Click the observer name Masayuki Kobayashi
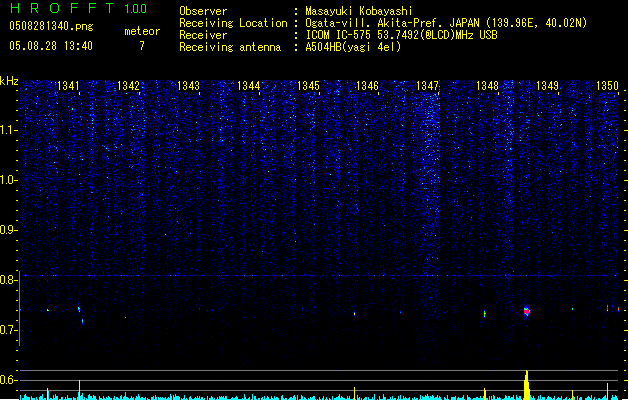This screenshot has width=629, height=400. coord(359,11)
